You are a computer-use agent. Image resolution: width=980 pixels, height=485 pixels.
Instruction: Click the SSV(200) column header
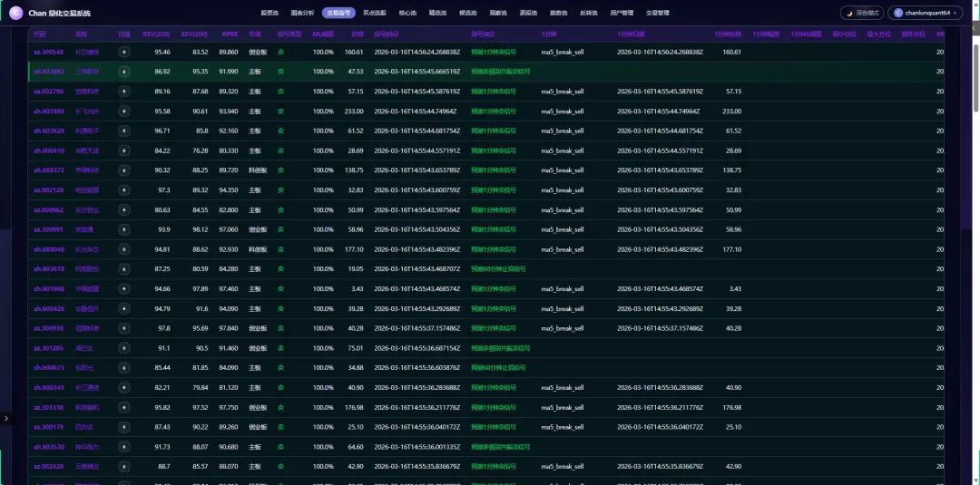pos(195,34)
